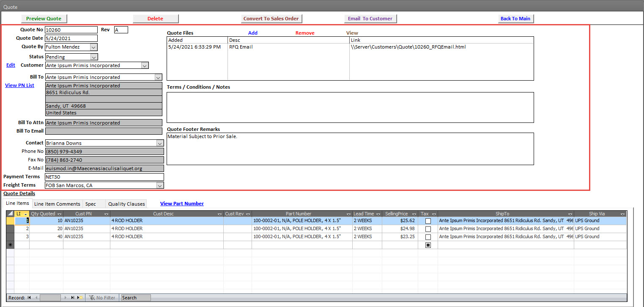Open the Part Number column filter arrow
The width and height of the screenshot is (644, 307).
pos(348,214)
